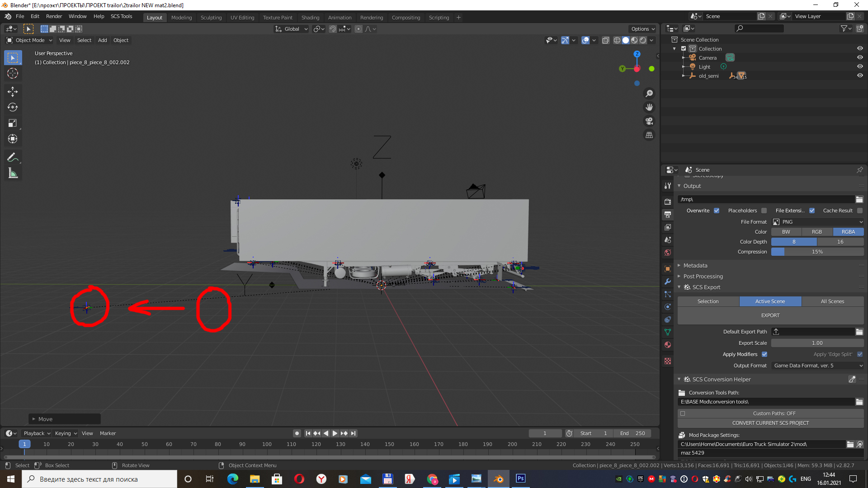Open the Tool properties tab
This screenshot has height=488, width=868.
point(668,186)
